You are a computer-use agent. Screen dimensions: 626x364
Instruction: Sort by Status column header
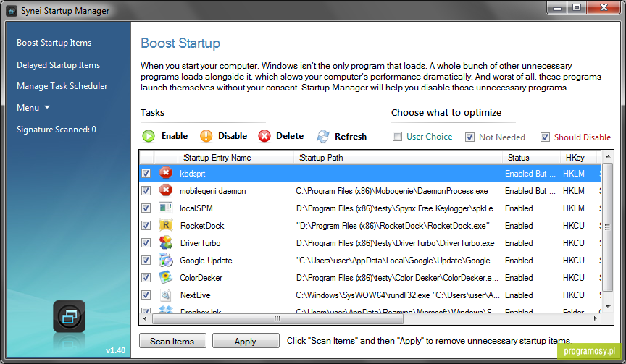[x=531, y=158]
